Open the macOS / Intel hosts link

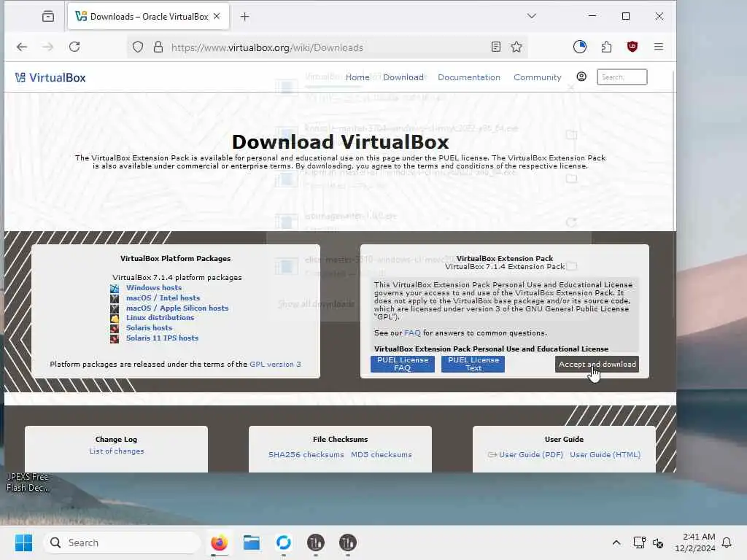[x=163, y=298]
